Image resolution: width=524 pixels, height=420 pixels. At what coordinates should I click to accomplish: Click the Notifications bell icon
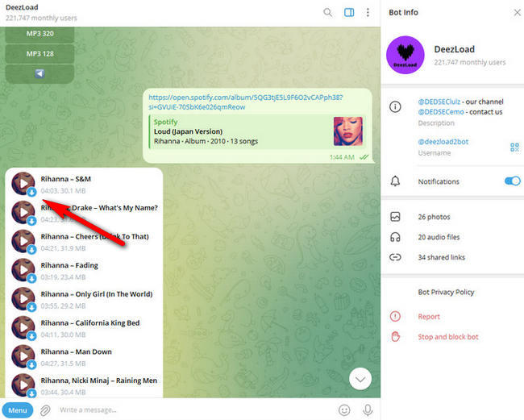pos(395,181)
